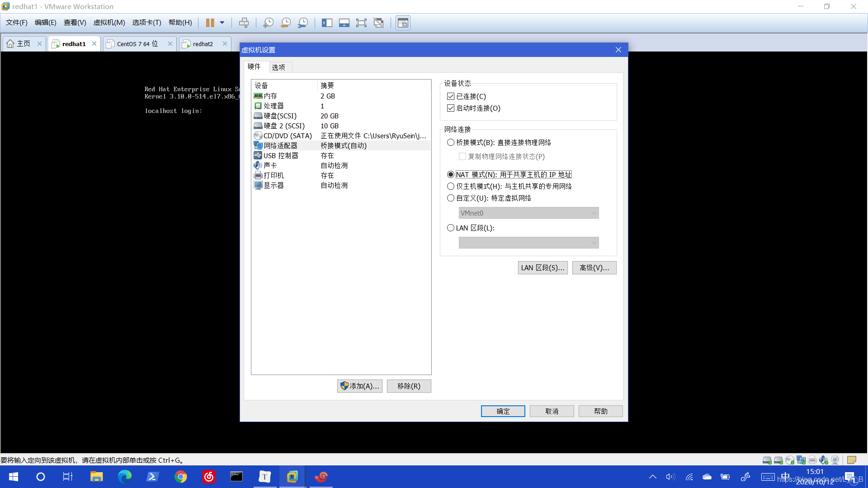Enter full screen mode icon
This screenshot has height=488, width=868.
361,23
